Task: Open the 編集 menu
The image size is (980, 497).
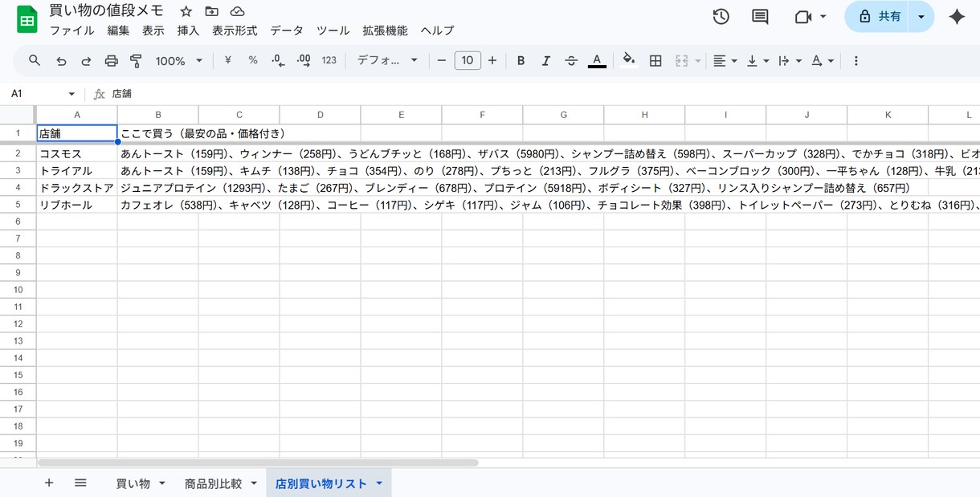Action: (118, 31)
